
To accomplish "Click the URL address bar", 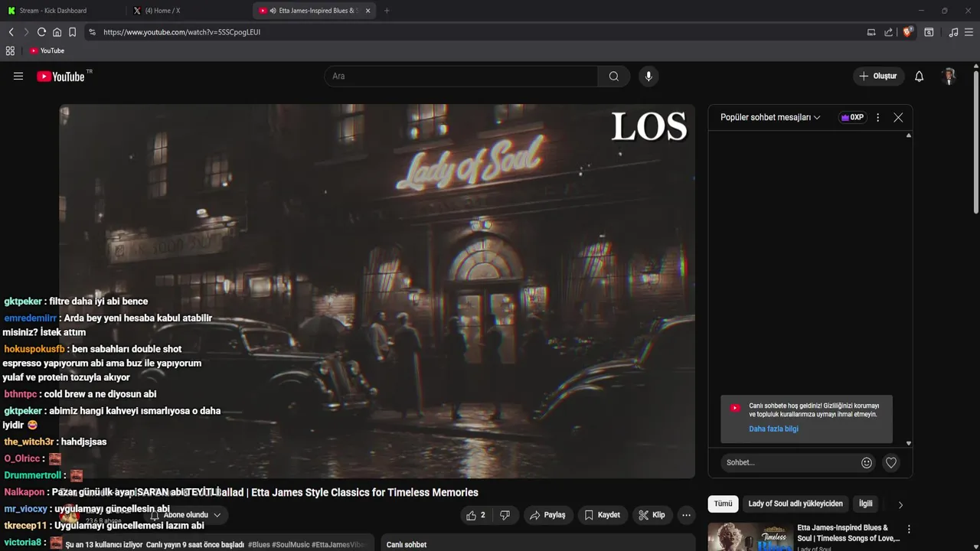I will [x=475, y=32].
